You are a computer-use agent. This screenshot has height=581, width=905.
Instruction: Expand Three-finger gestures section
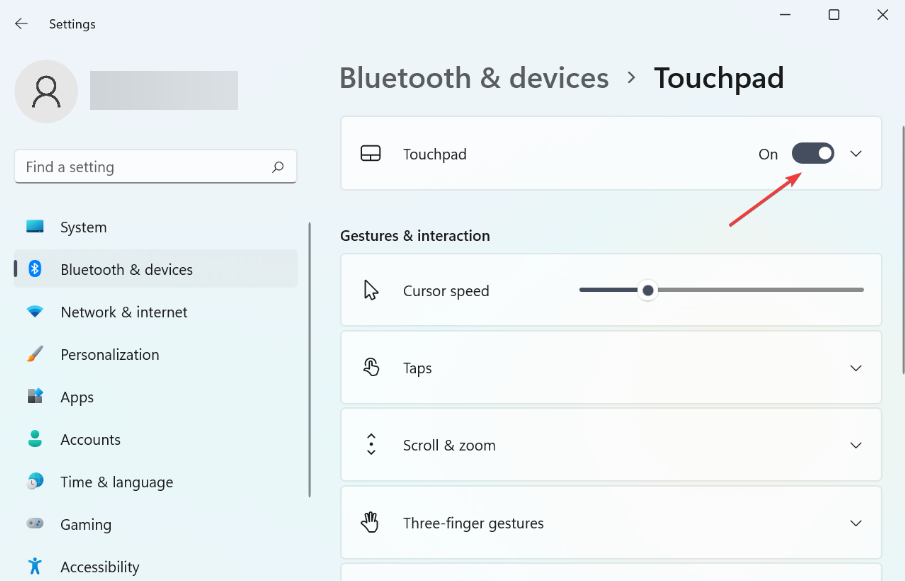[x=611, y=523]
